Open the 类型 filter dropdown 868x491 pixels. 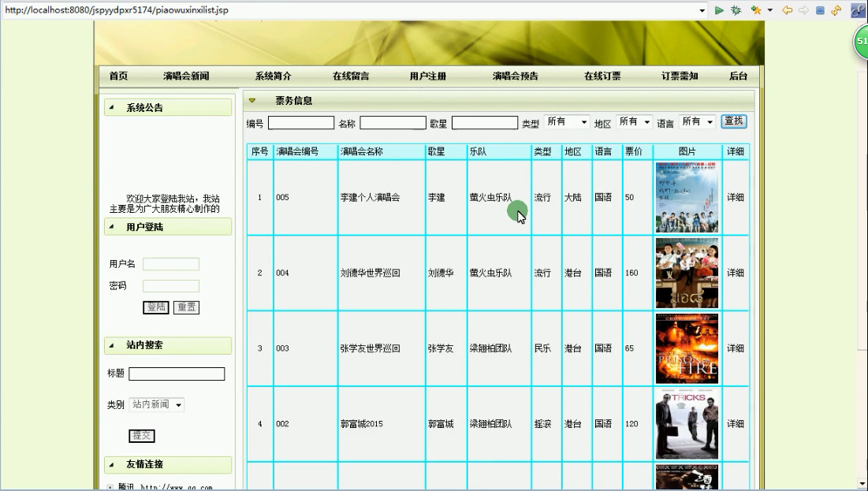(567, 122)
